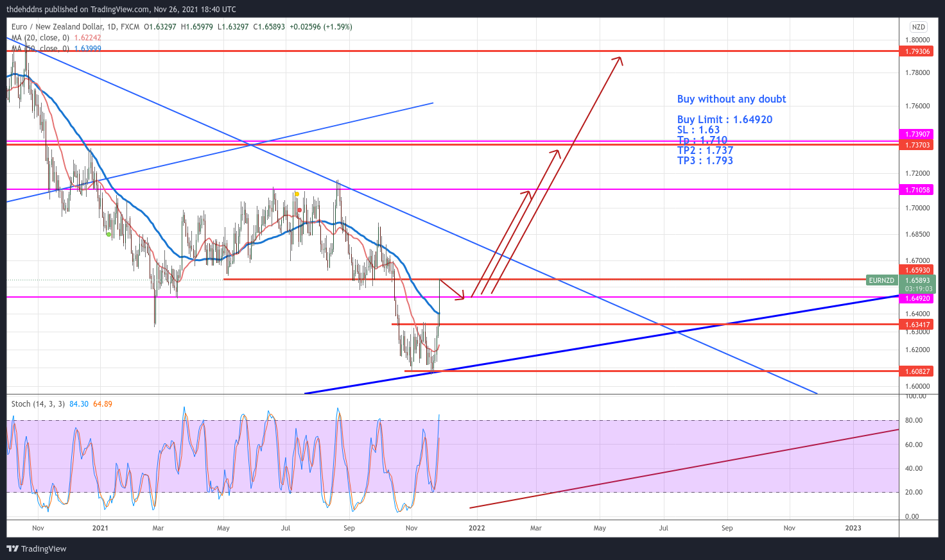Image resolution: width=945 pixels, height=560 pixels.
Task: Select the MA 20 indicator legend
Action: [x=56, y=38]
